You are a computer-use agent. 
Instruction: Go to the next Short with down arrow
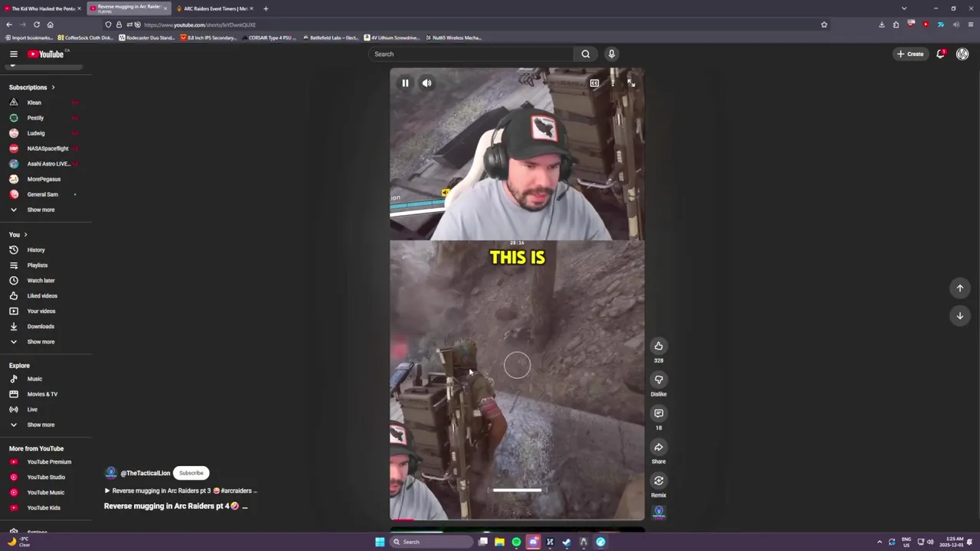[960, 315]
